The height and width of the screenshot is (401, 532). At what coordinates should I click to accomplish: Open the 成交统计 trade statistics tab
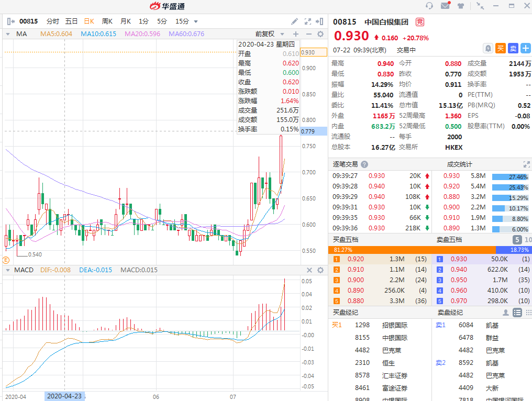[459, 164]
